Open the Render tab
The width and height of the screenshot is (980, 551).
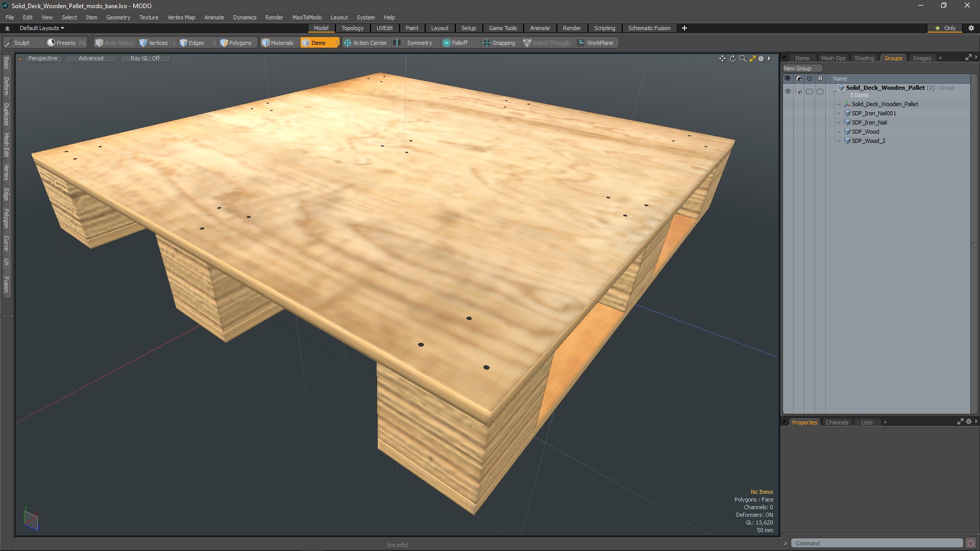click(571, 28)
